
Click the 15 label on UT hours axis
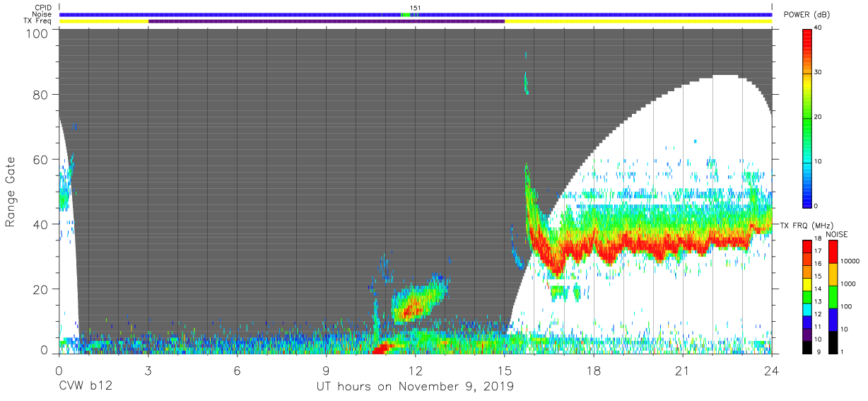point(505,370)
